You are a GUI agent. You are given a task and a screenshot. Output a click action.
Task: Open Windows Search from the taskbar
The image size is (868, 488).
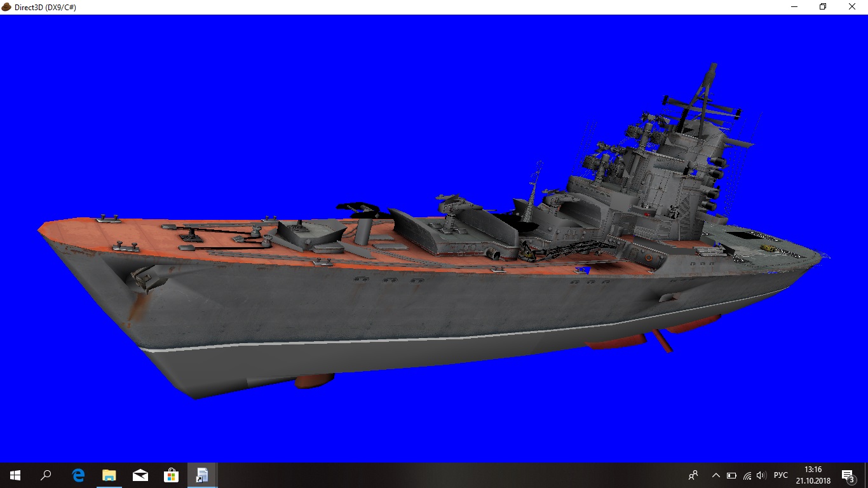[46, 475]
